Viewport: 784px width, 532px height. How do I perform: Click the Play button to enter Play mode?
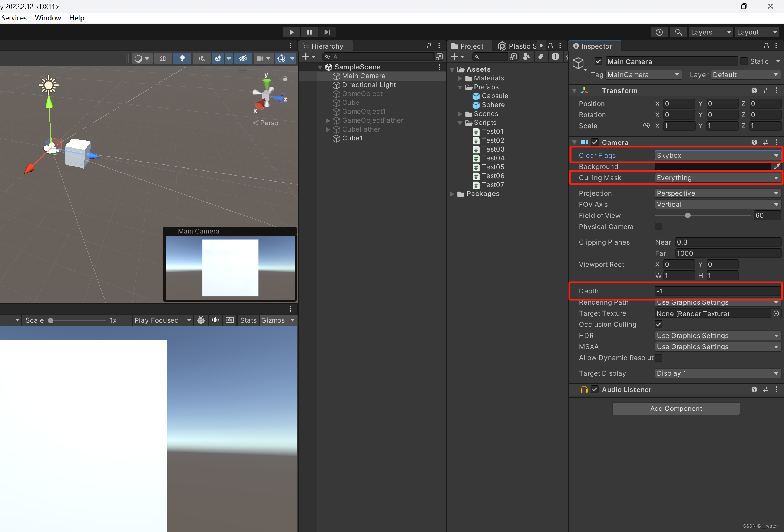click(x=291, y=32)
